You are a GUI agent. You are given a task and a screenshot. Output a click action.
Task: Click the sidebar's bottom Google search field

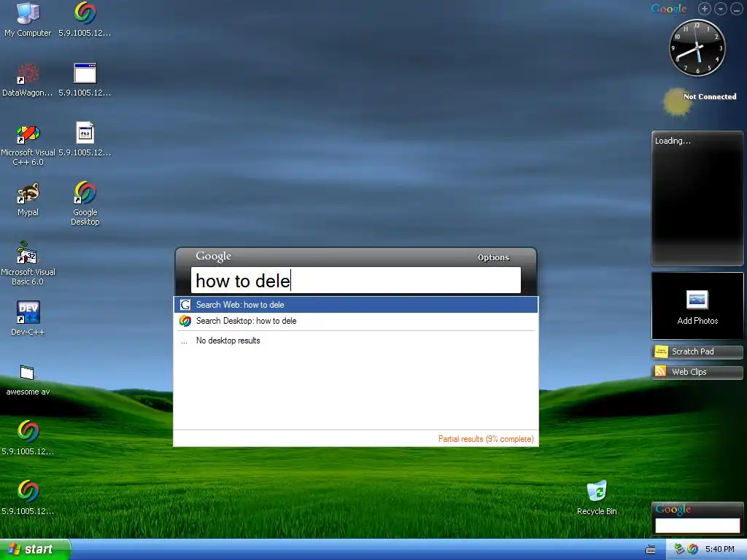[697, 525]
